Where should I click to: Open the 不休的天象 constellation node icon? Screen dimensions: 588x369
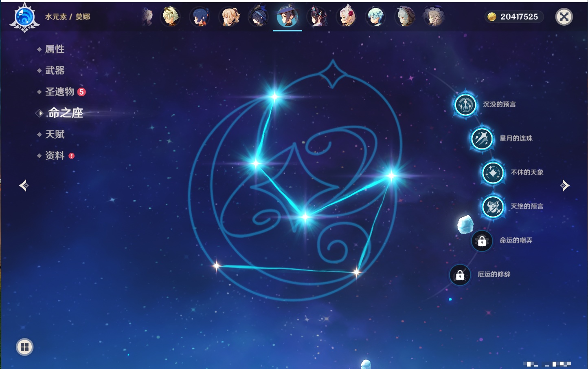493,173
